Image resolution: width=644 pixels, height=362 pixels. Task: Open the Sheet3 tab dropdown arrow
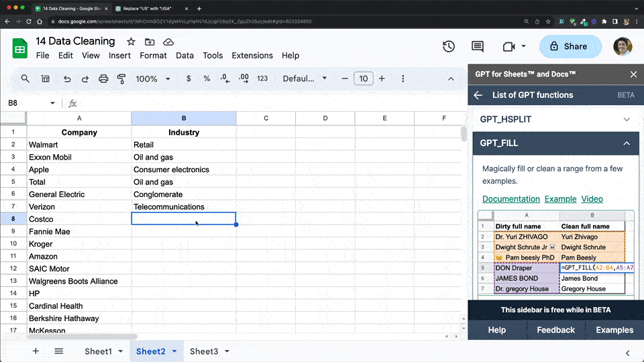(227, 351)
